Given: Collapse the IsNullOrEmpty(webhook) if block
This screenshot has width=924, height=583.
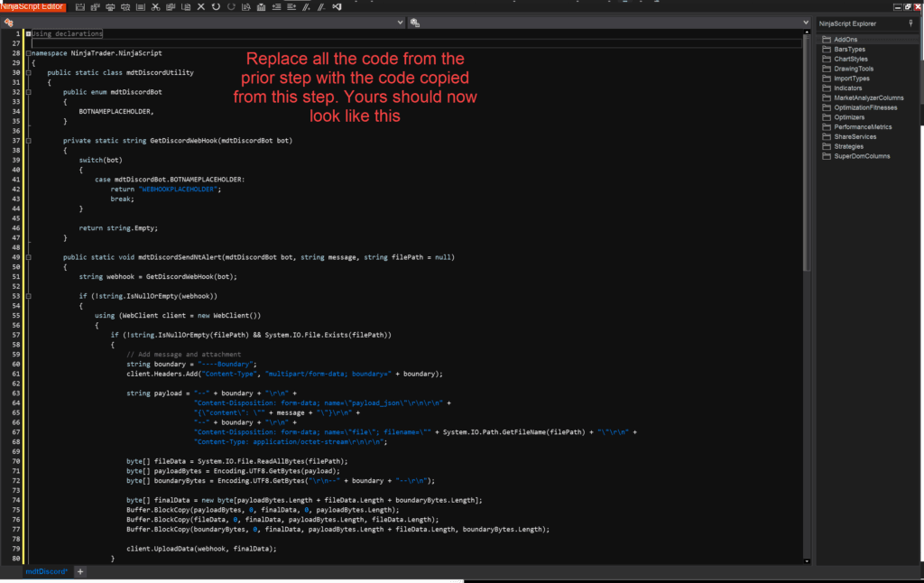Looking at the screenshot, I should 28,297.
